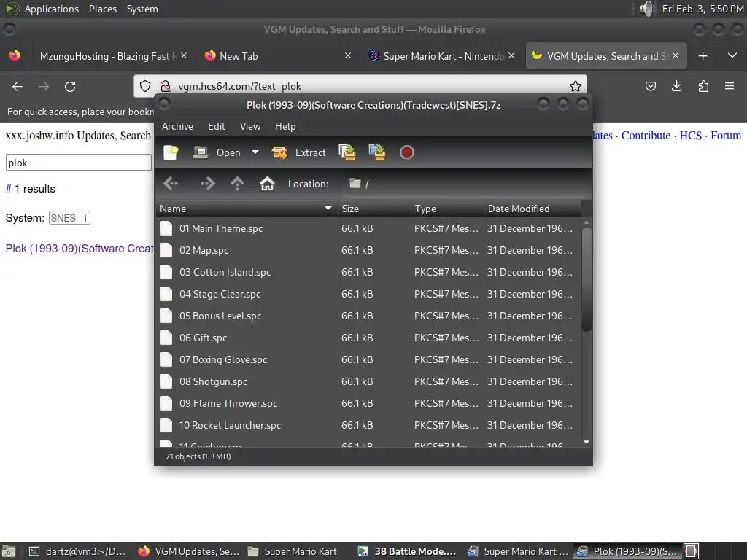This screenshot has width=747, height=560.
Task: Sort files by Type column
Action: tap(447, 209)
